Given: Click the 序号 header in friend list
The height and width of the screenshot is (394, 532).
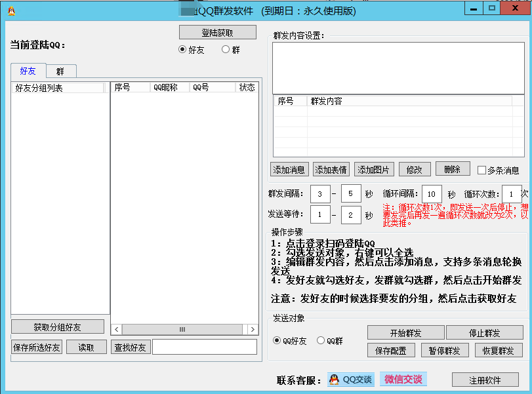Looking at the screenshot, I should click(131, 87).
